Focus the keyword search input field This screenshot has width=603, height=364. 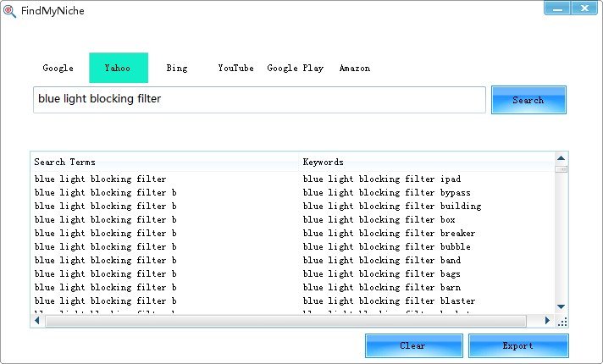[260, 100]
